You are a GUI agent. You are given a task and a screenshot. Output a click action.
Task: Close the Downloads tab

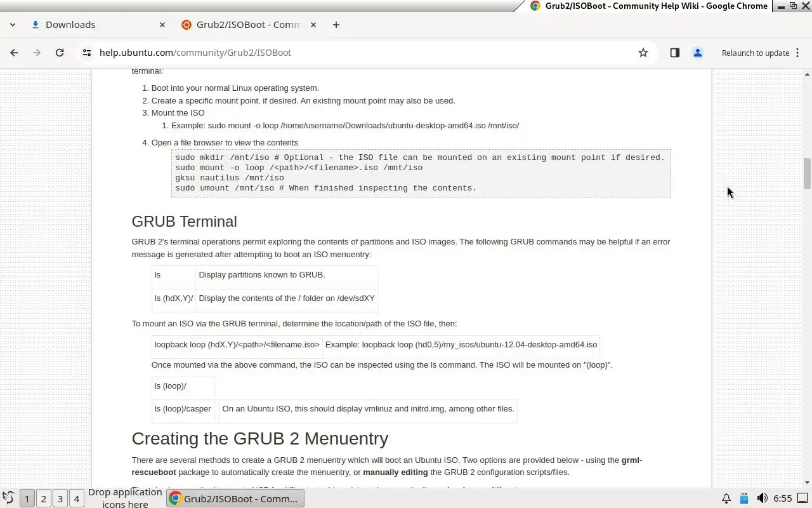162,25
